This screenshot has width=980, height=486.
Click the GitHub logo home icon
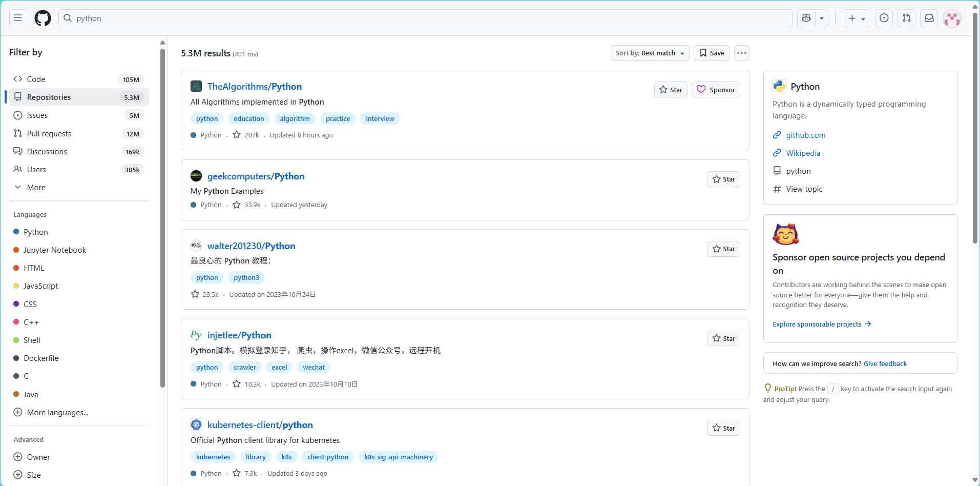(x=43, y=18)
